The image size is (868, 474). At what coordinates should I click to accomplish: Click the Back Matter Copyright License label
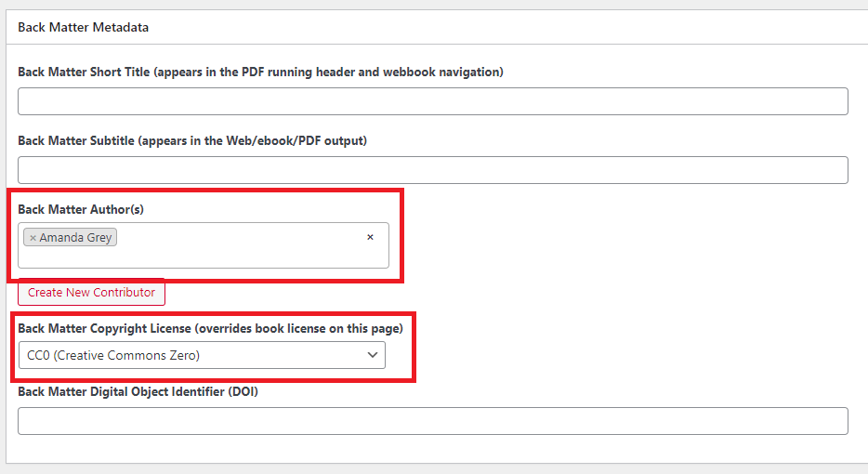point(210,328)
